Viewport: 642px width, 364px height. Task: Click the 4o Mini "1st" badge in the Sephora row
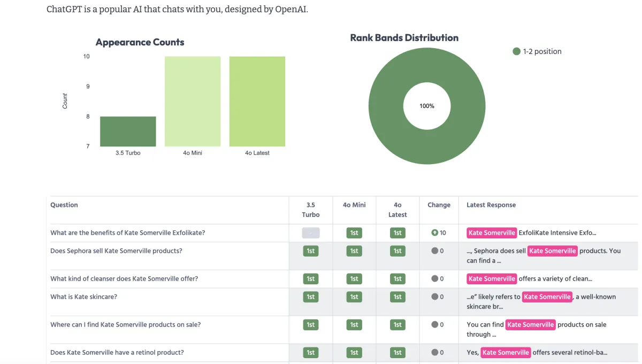click(354, 251)
